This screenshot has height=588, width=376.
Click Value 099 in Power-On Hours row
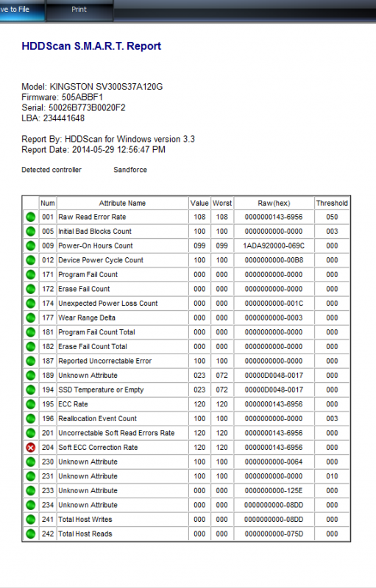tap(199, 245)
